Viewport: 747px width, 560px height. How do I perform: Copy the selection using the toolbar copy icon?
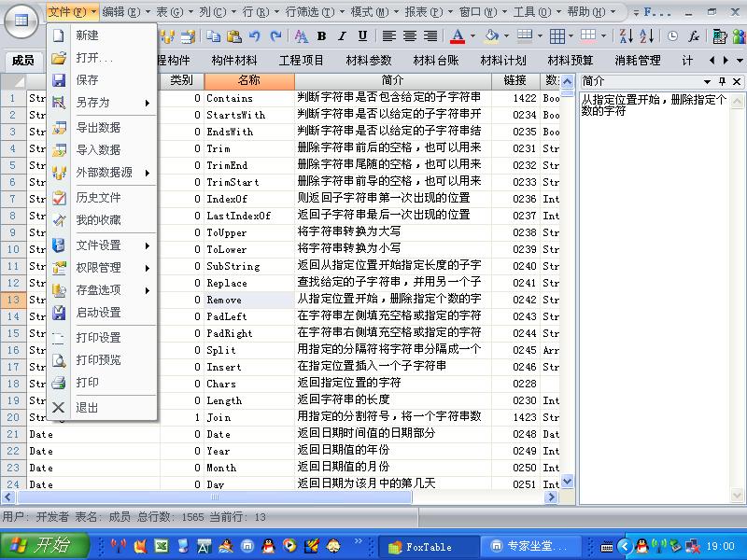[213, 36]
